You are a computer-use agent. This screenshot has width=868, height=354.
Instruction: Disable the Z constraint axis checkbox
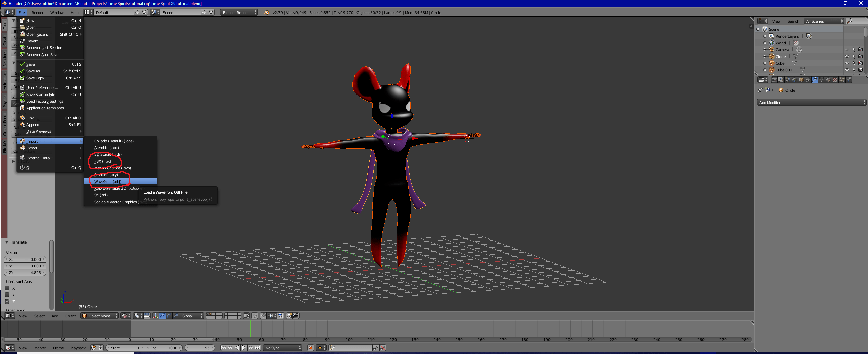tap(8, 301)
